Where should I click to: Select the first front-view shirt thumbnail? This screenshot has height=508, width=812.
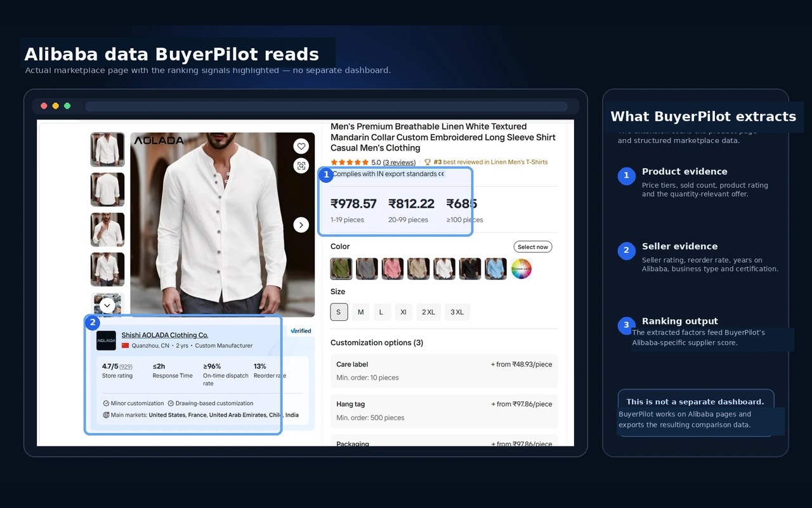107,149
